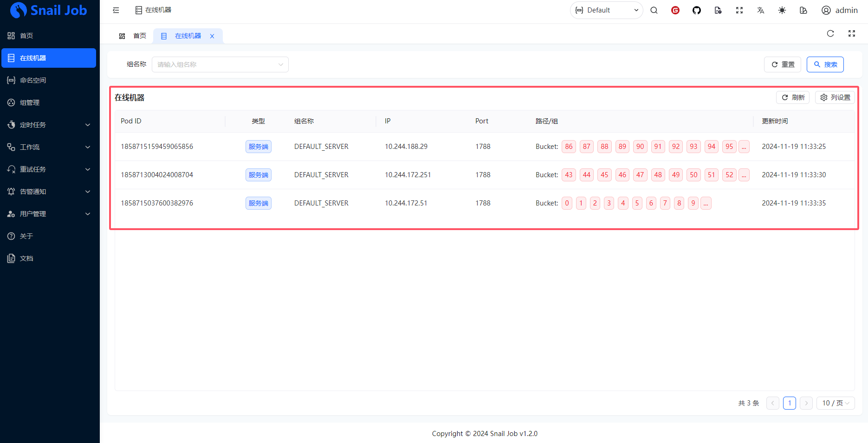
Task: Open 命名空间 in the sidebar
Action: [x=33, y=80]
